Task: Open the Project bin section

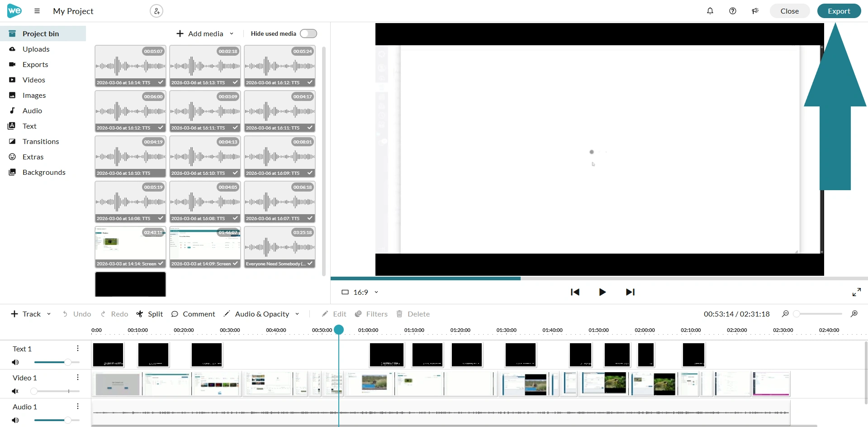Action: click(43, 34)
